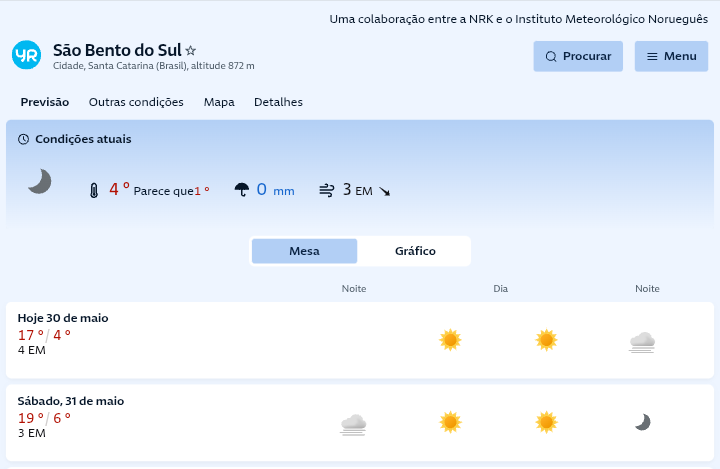The width and height of the screenshot is (720, 469).
Task: Go to the Detalhes tab
Action: pyautogui.click(x=278, y=102)
